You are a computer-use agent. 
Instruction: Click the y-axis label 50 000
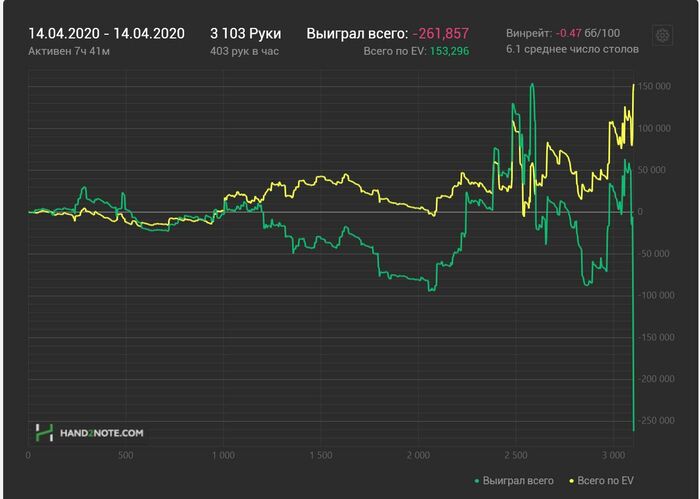(x=651, y=170)
